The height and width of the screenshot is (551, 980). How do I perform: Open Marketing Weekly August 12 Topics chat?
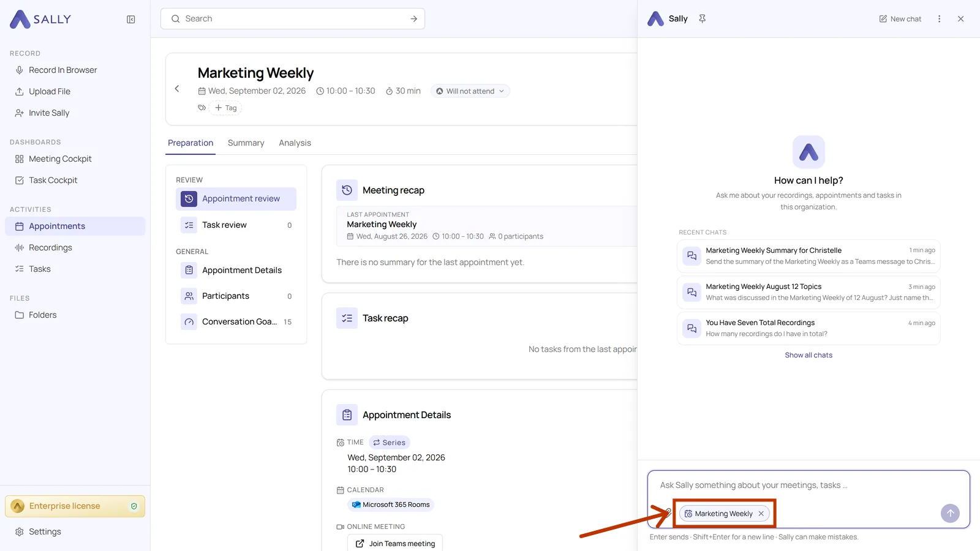[809, 292]
